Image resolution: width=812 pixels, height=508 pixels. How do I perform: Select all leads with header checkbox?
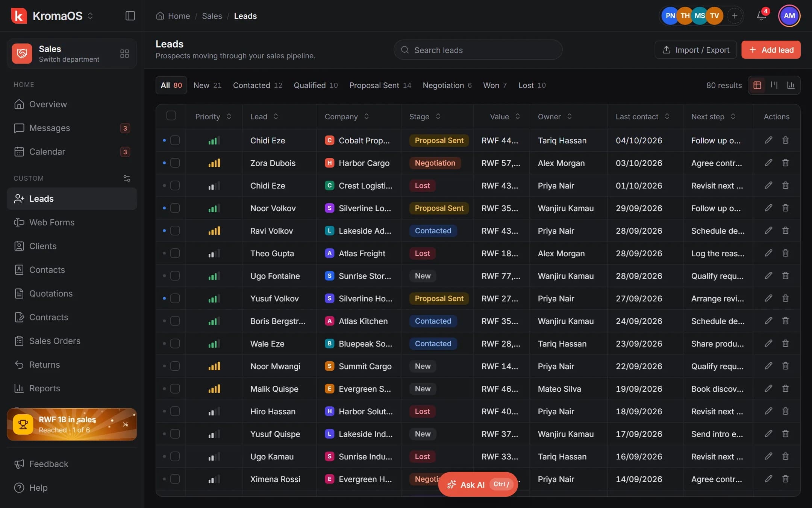tap(171, 116)
